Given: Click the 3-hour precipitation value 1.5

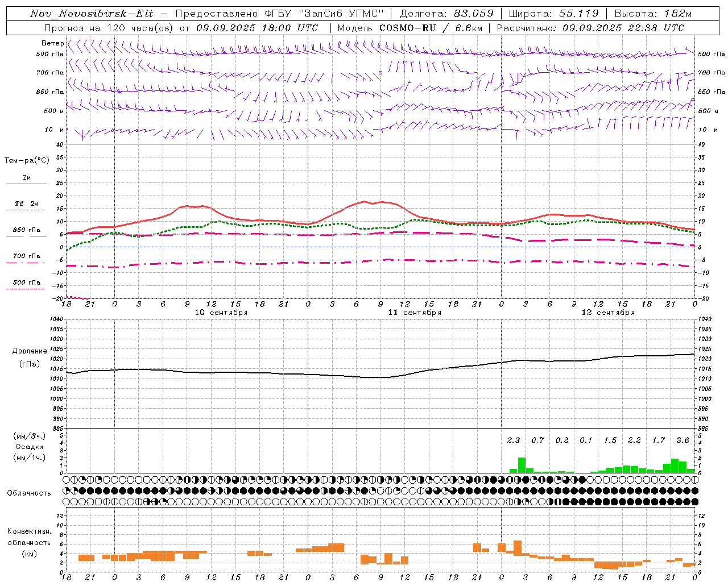Looking at the screenshot, I should 610,440.
